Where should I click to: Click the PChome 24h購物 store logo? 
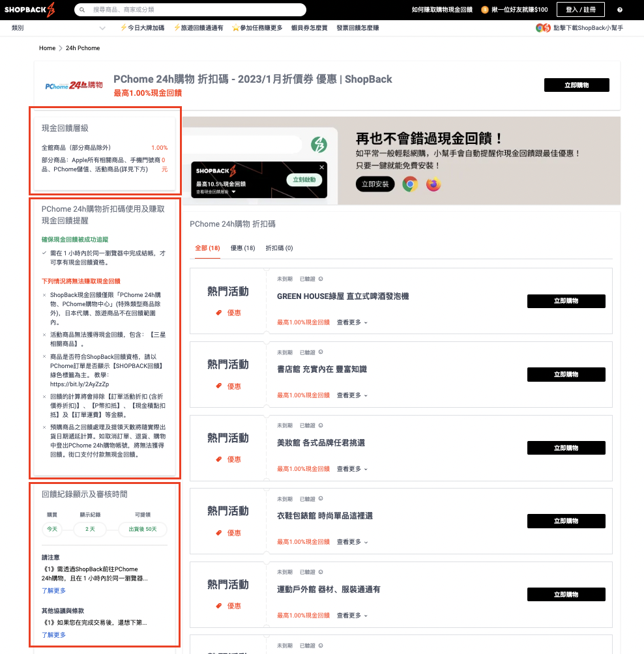(x=74, y=85)
